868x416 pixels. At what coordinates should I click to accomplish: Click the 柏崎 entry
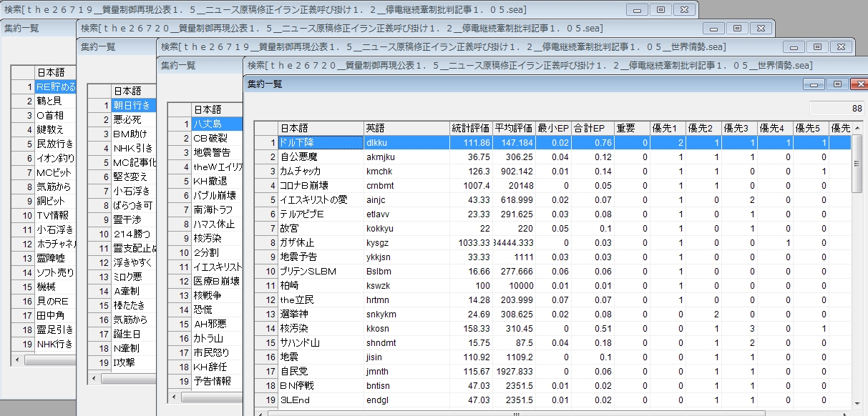pyautogui.click(x=321, y=285)
